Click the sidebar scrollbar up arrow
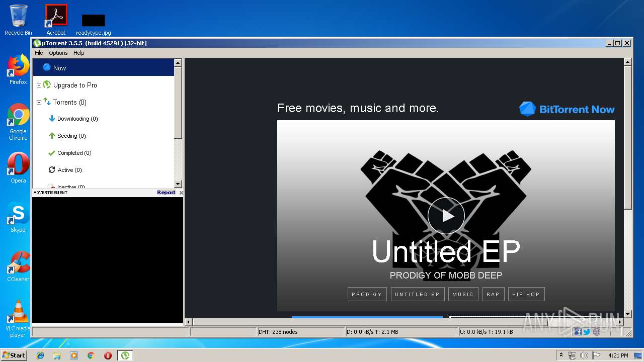This screenshot has height=362, width=644. tap(178, 63)
